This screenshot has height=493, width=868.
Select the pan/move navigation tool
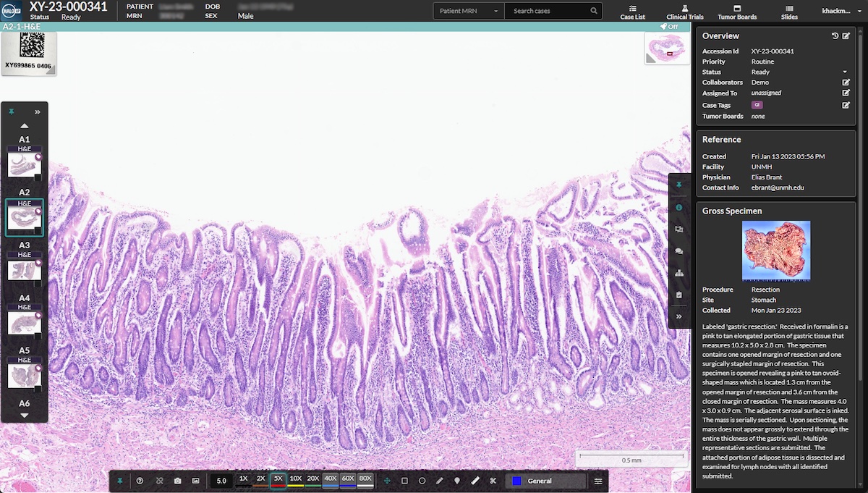click(388, 479)
